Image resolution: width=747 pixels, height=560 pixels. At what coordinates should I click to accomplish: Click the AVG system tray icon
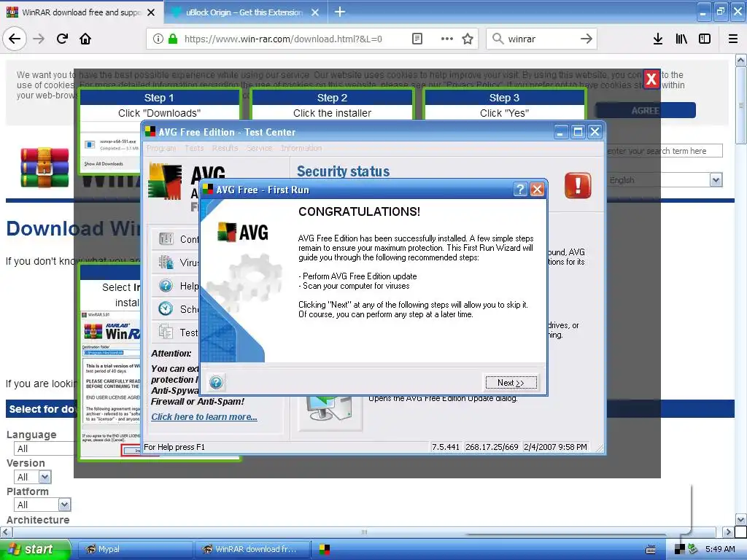pyautogui.click(x=680, y=550)
